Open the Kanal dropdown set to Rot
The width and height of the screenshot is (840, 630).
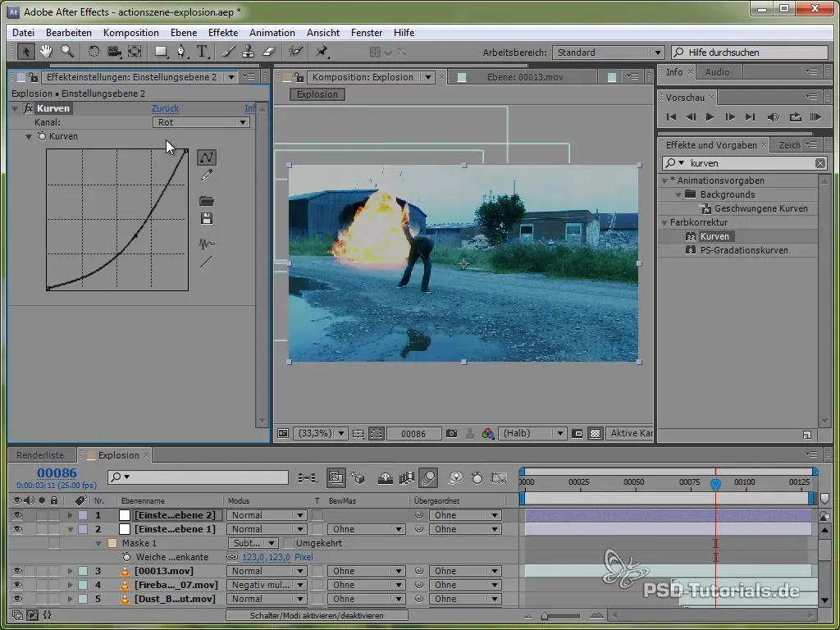coord(201,122)
